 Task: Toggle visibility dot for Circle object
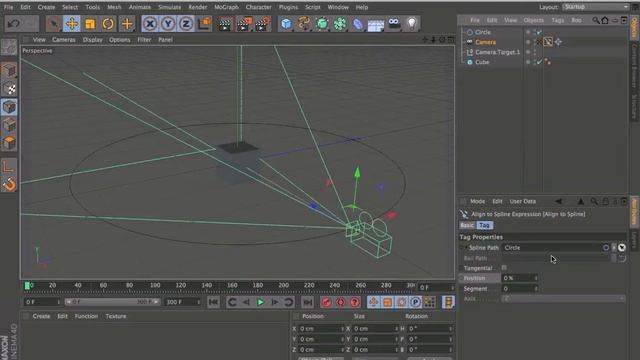[528, 32]
